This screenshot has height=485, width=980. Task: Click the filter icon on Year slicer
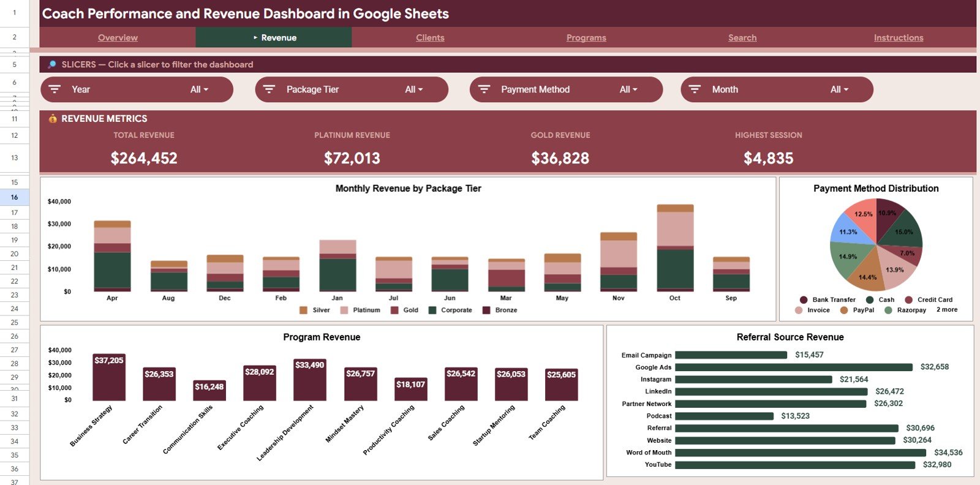(x=55, y=89)
